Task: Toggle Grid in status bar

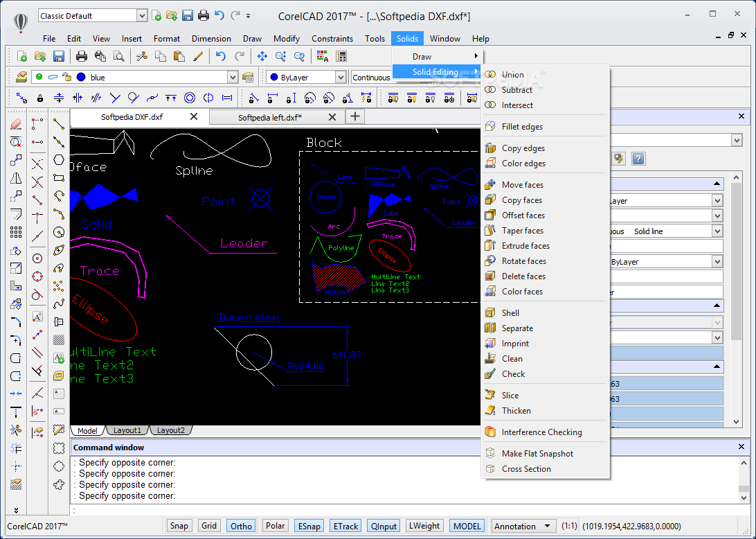Action: click(209, 526)
